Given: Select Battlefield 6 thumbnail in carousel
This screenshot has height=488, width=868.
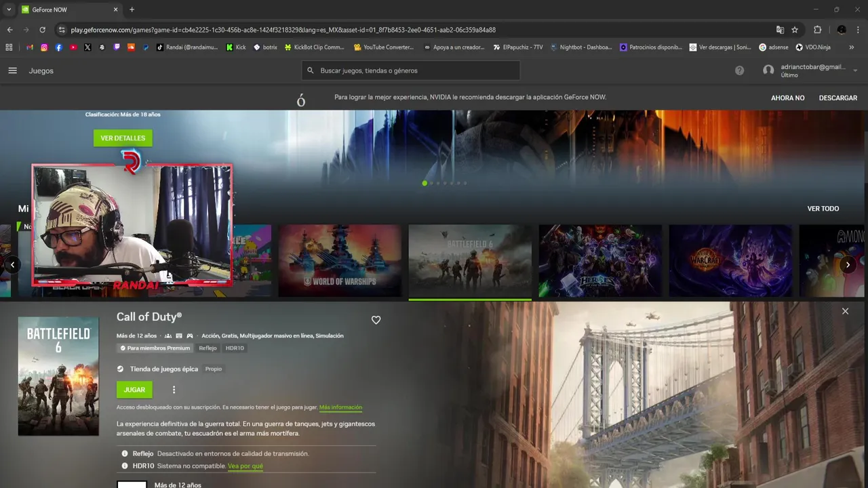Looking at the screenshot, I should click(x=470, y=261).
